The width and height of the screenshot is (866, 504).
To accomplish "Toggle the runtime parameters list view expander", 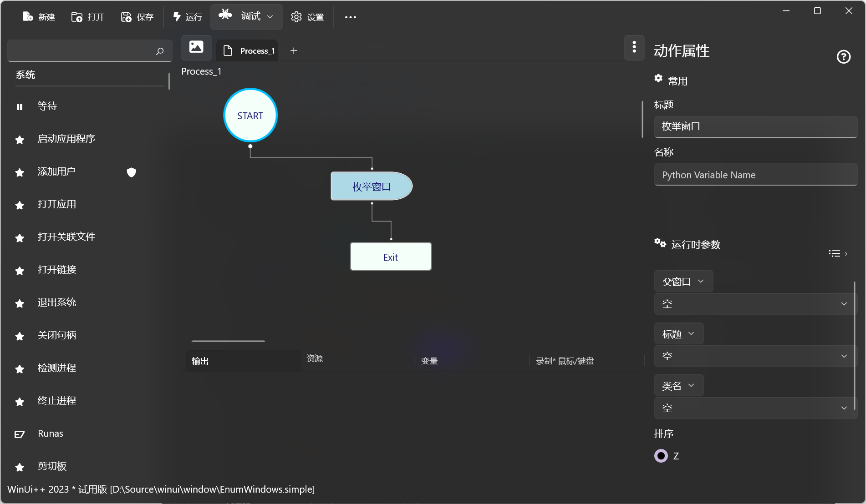I will point(838,253).
